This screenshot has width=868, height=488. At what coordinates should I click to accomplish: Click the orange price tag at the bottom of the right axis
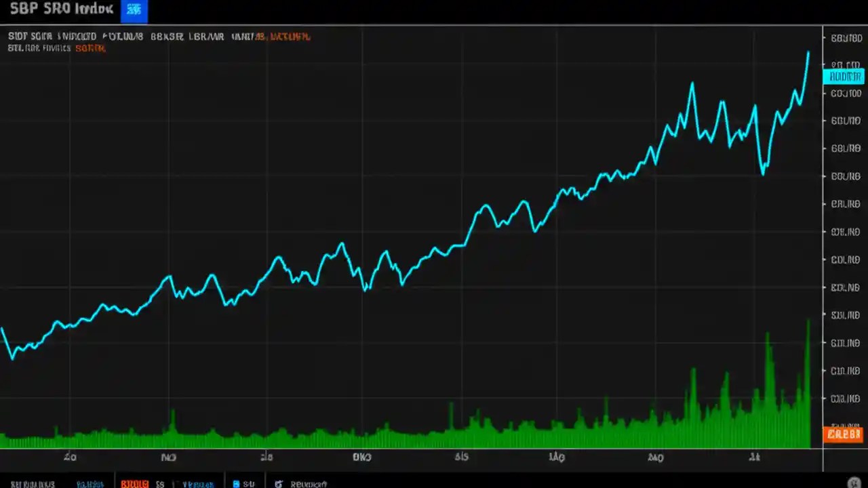pyautogui.click(x=843, y=434)
